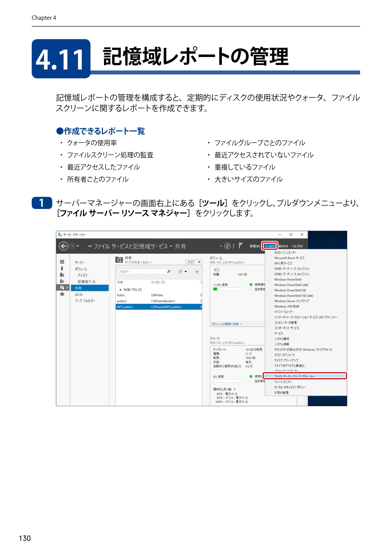Choose Windows PowerShell ISE menu entry

pyautogui.click(x=290, y=290)
